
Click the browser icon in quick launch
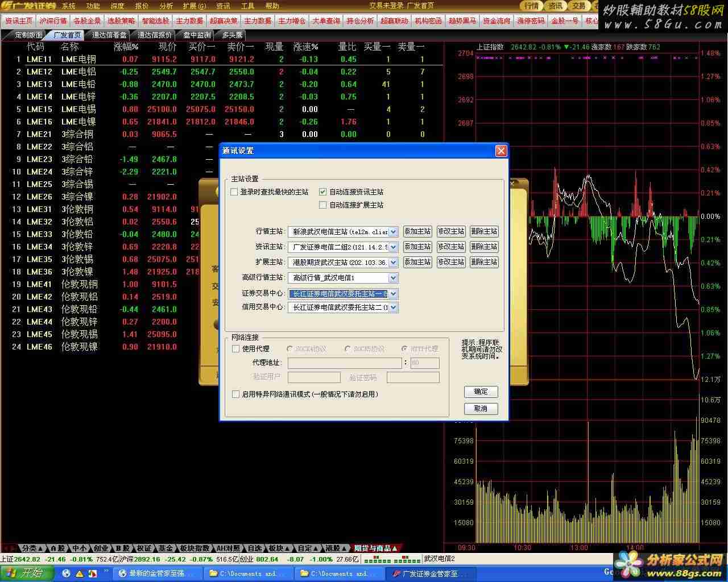pyautogui.click(x=67, y=573)
